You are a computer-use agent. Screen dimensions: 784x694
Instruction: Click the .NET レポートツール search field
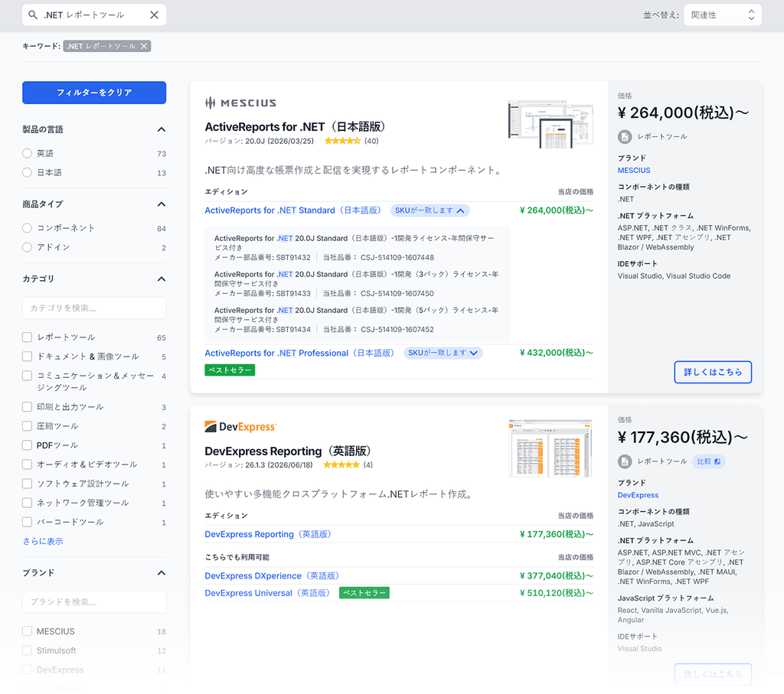94,15
